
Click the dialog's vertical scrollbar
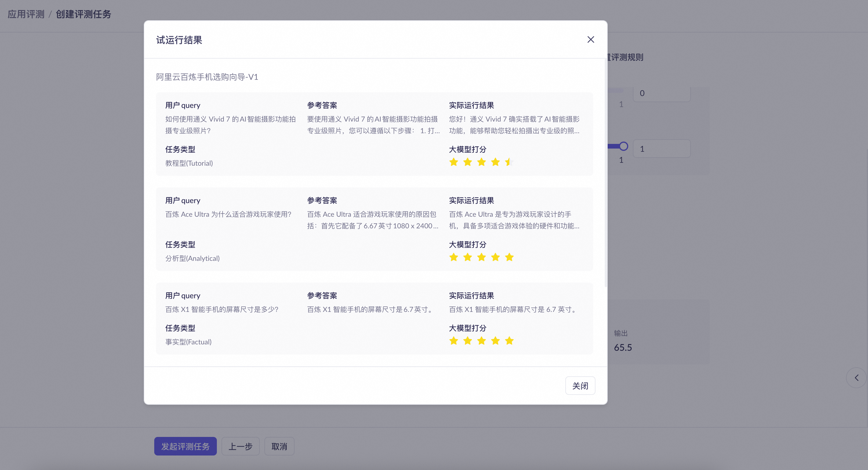pyautogui.click(x=606, y=172)
